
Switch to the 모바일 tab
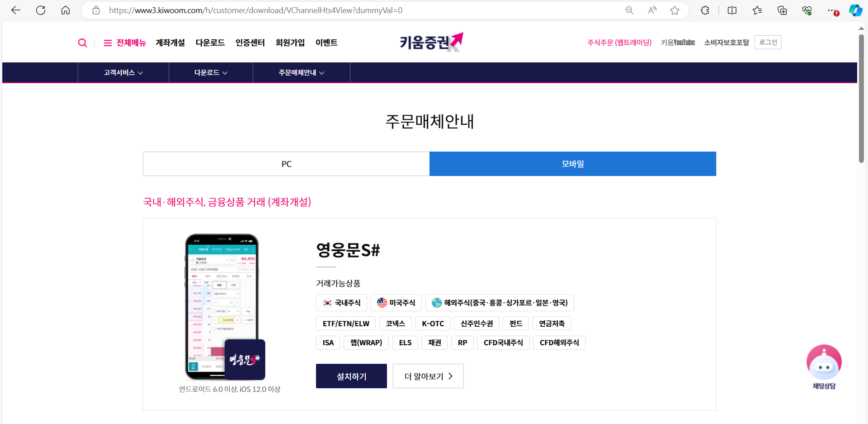[573, 164]
